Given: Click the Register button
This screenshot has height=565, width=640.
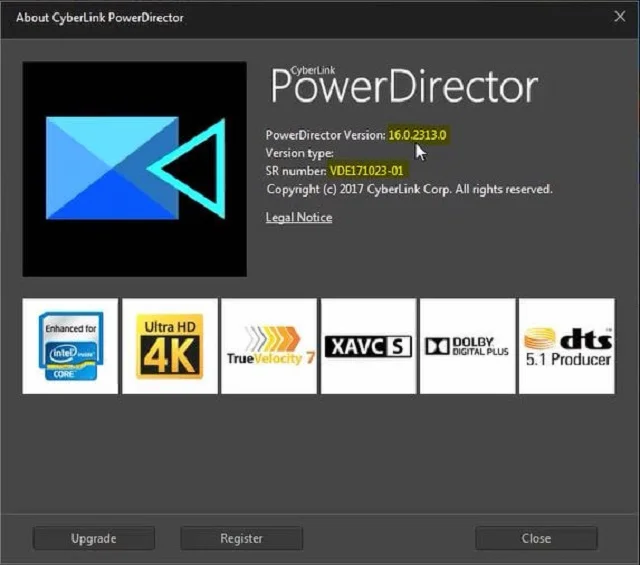Looking at the screenshot, I should click(242, 538).
